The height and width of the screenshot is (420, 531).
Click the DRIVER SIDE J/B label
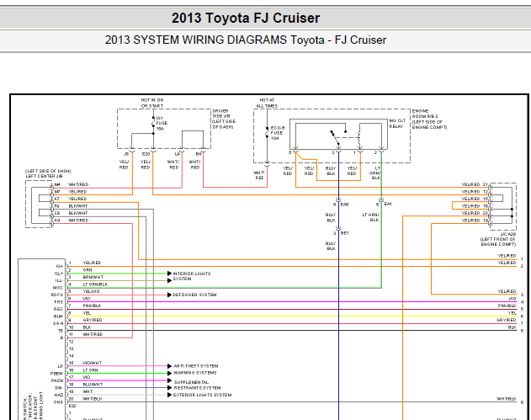(224, 119)
